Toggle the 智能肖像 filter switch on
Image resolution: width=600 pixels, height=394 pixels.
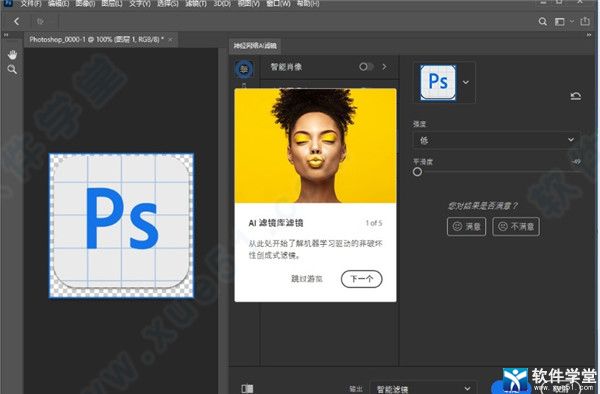point(366,67)
